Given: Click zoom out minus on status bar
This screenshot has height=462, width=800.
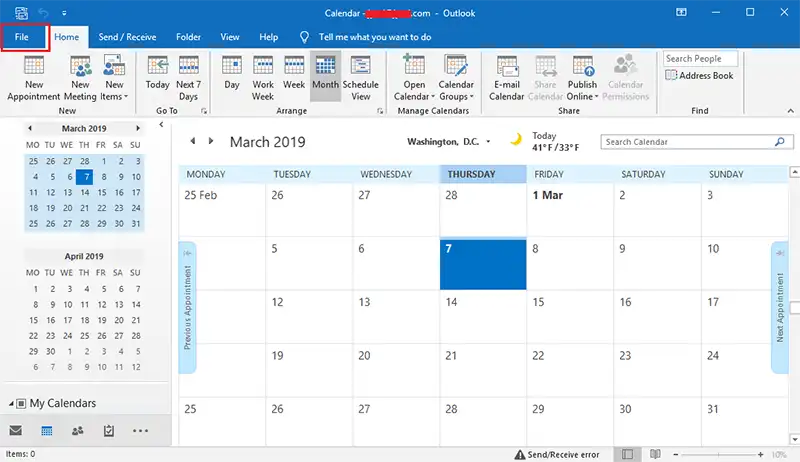Looking at the screenshot, I should [676, 454].
